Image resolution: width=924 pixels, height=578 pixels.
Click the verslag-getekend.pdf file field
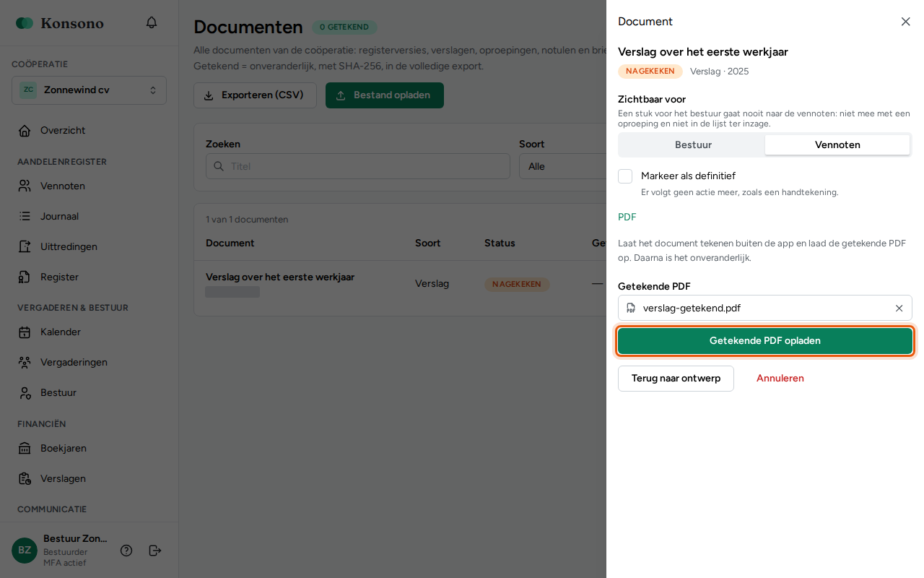[765, 308]
